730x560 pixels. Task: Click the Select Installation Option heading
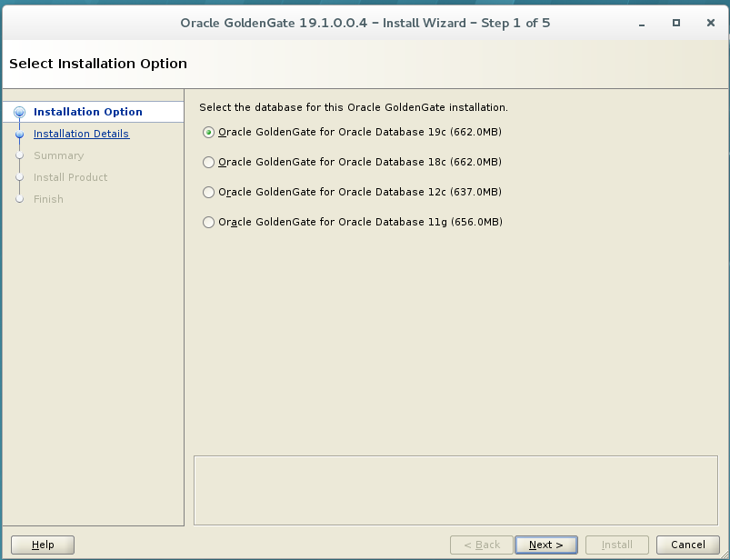coord(98,64)
